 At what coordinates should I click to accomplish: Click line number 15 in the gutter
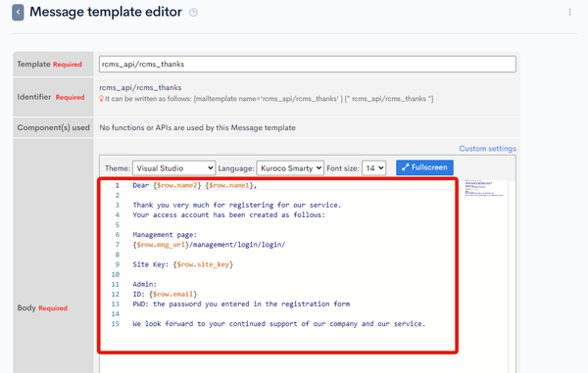pos(115,324)
